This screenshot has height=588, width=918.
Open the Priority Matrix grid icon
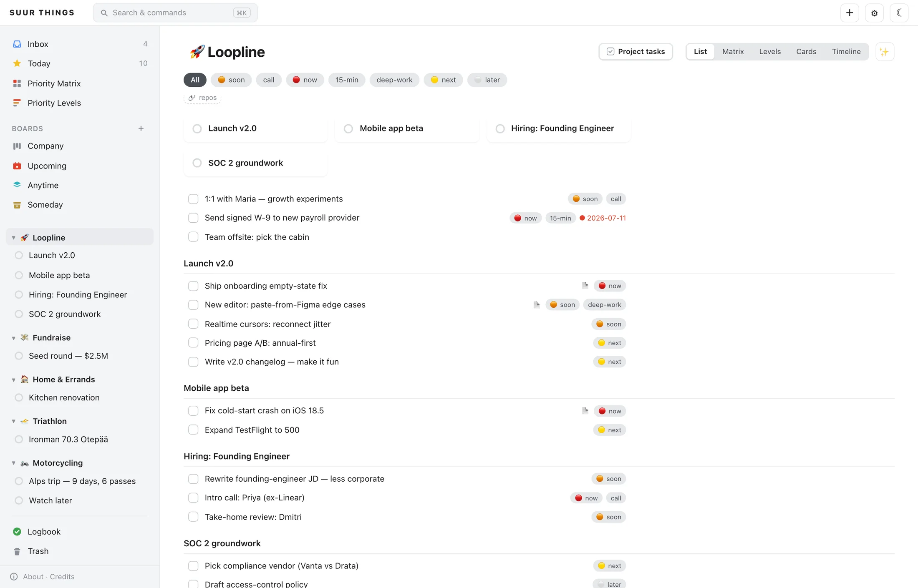point(17,83)
